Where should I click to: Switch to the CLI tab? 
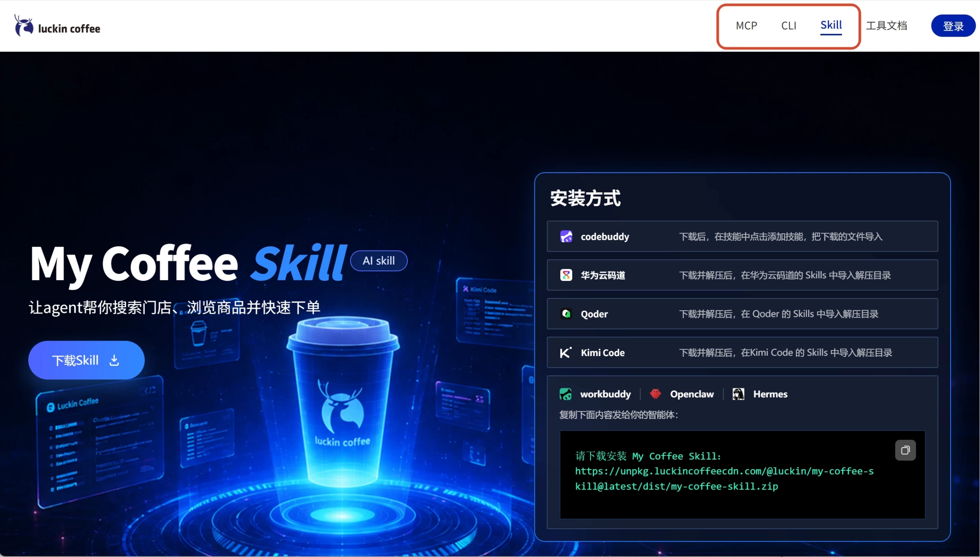(789, 26)
